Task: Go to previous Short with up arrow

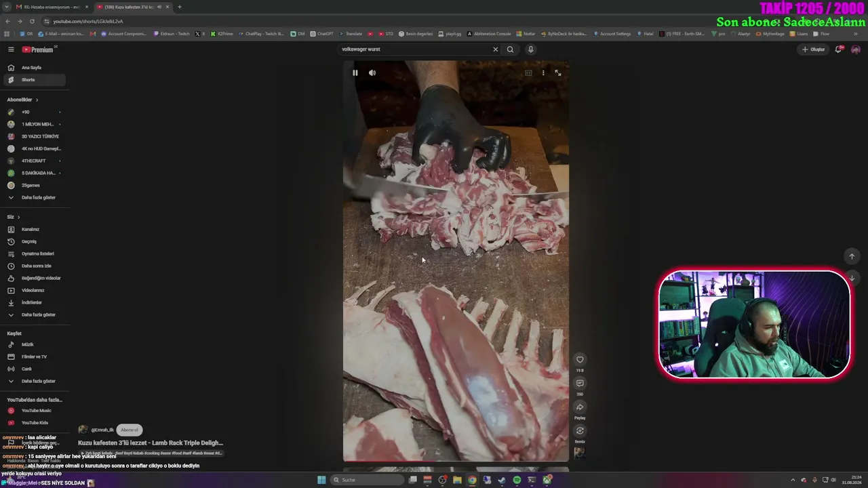Action: click(852, 256)
